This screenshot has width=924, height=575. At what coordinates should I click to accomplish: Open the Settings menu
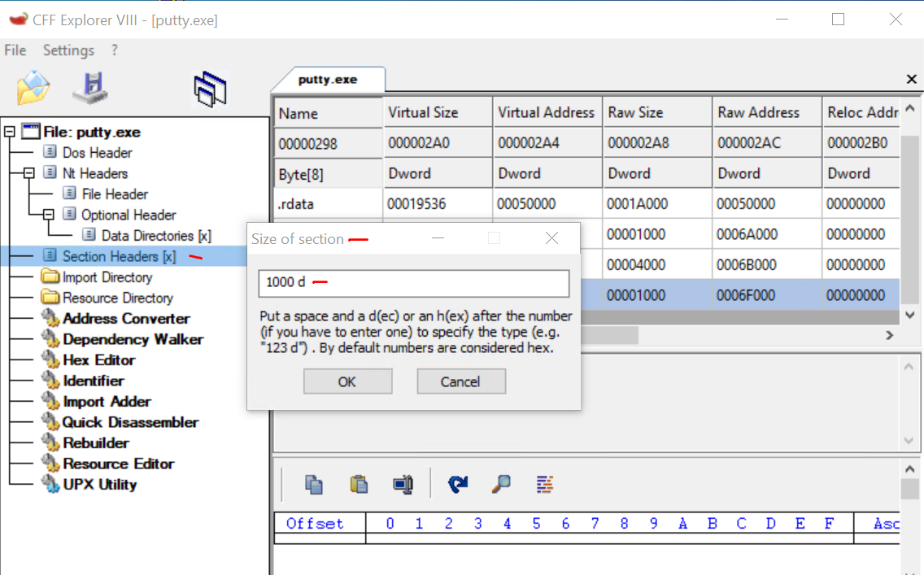[x=68, y=50]
